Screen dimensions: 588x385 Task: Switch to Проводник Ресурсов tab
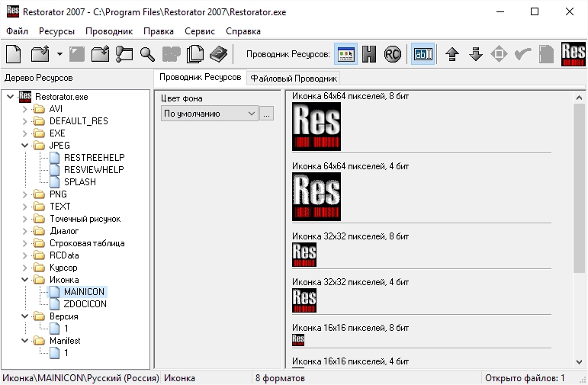click(201, 77)
